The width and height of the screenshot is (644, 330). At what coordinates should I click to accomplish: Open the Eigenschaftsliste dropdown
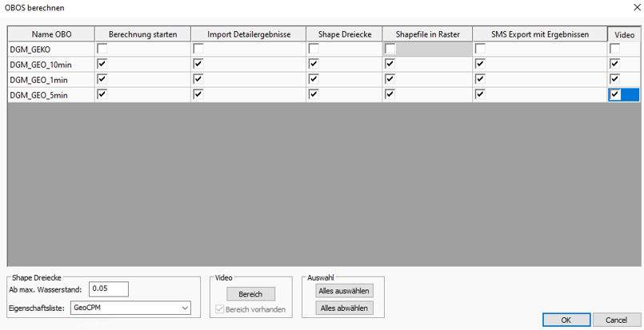click(x=185, y=308)
